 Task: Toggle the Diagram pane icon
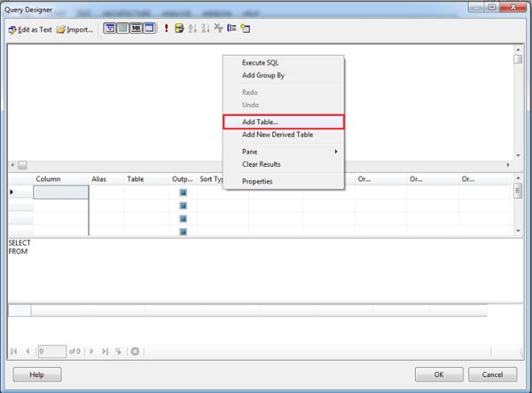110,28
